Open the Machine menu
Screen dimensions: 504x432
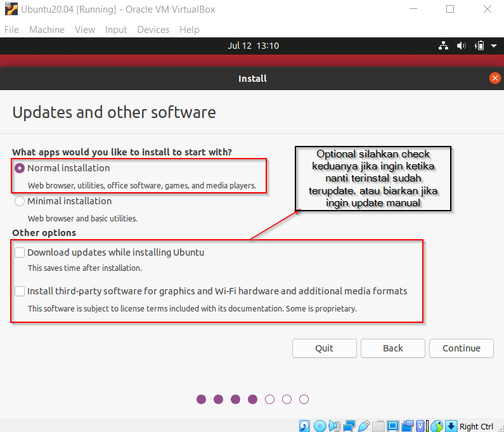click(47, 30)
